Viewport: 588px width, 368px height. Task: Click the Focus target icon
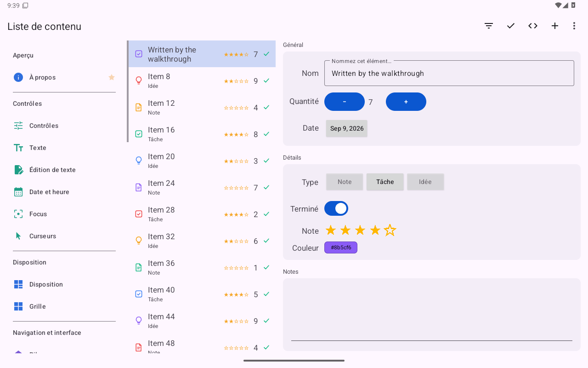pyautogui.click(x=18, y=214)
